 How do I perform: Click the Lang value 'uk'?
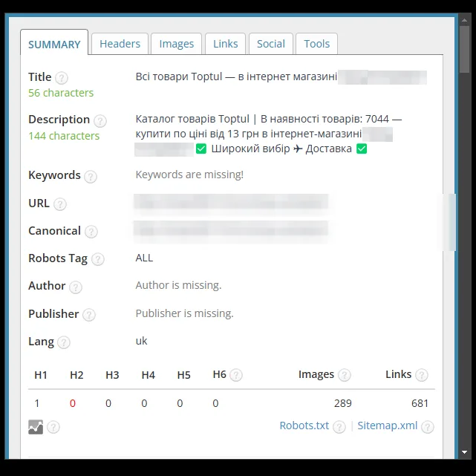point(142,341)
